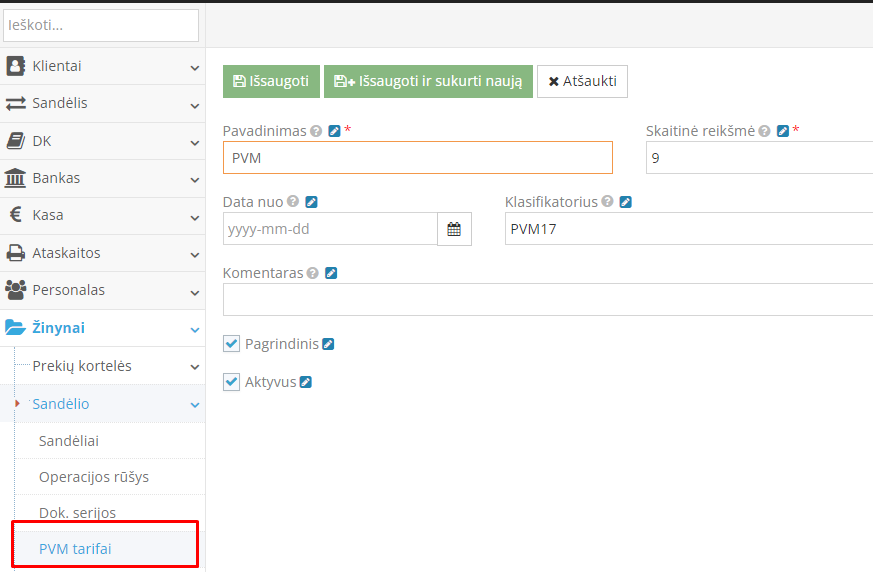The width and height of the screenshot is (873, 572).
Task: Click into the Pavadinimas text field
Action: [x=417, y=158]
